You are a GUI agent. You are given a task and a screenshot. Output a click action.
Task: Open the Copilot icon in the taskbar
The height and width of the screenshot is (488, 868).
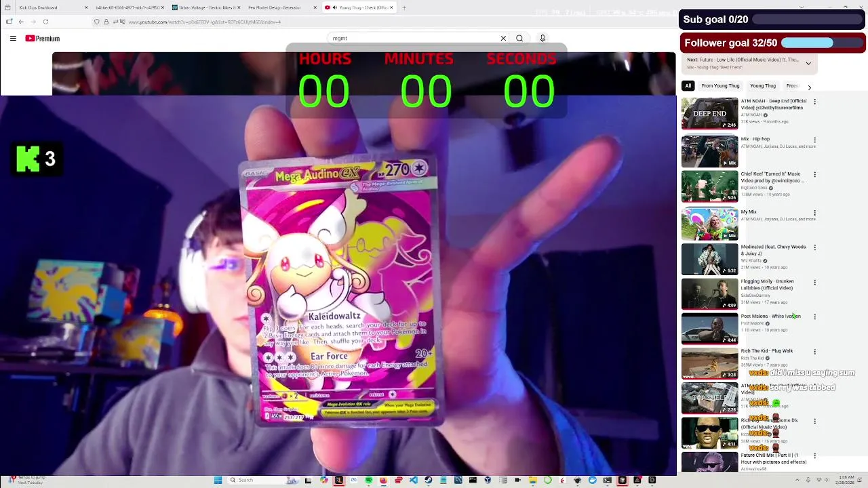324,480
